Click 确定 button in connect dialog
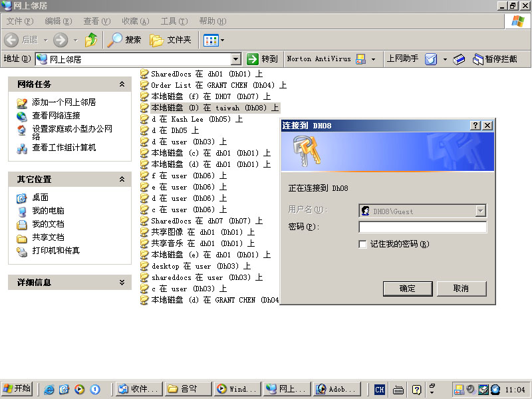The height and width of the screenshot is (399, 532). tap(408, 289)
